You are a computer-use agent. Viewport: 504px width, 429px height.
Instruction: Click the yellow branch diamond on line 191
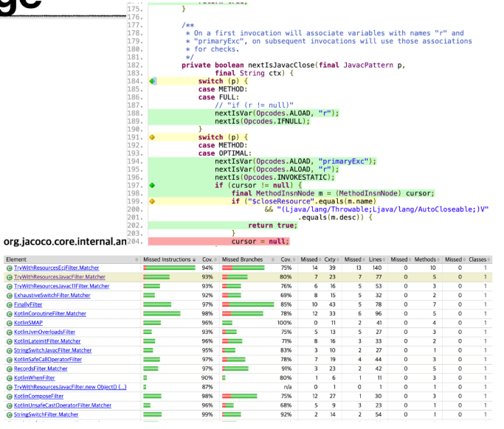(152, 137)
